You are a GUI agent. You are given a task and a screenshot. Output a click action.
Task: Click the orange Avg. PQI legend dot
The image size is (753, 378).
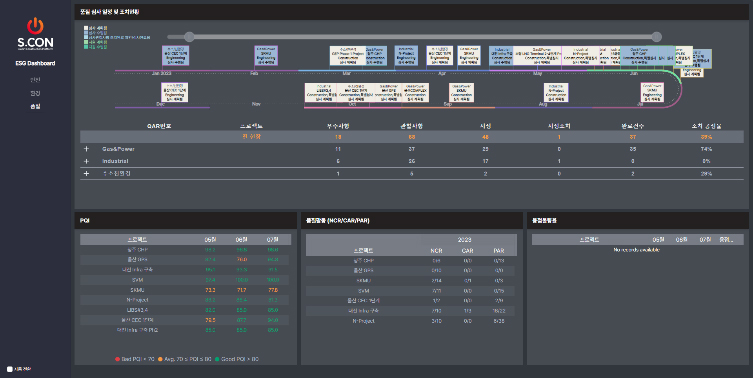pyautogui.click(x=160, y=359)
